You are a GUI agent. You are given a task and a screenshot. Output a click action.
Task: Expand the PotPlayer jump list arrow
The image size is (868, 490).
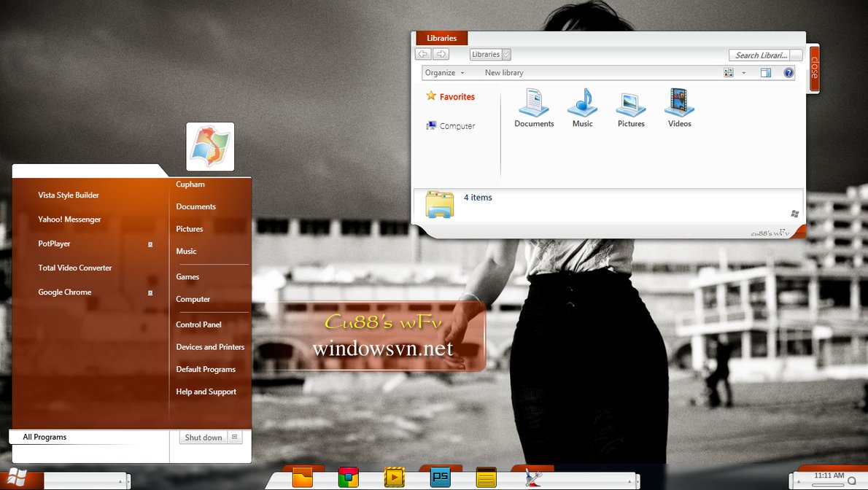(x=150, y=244)
